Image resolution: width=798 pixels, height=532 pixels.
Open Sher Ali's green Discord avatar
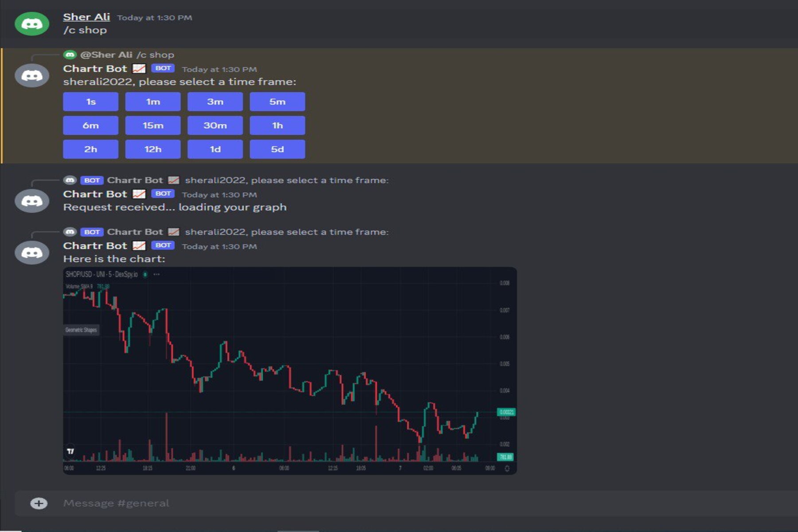[x=32, y=23]
